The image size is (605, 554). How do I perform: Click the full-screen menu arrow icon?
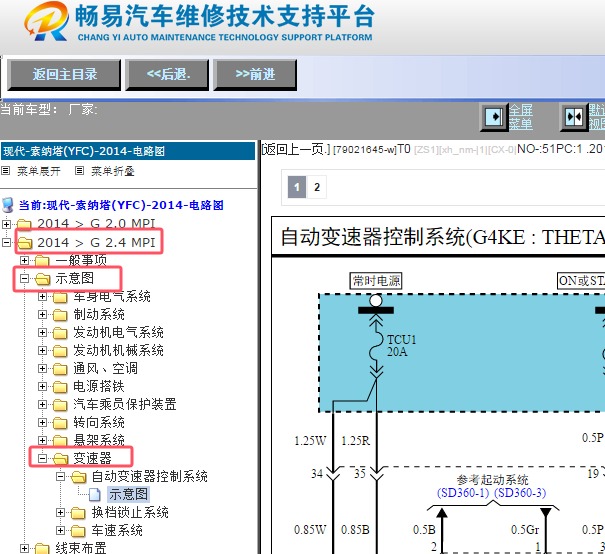493,117
